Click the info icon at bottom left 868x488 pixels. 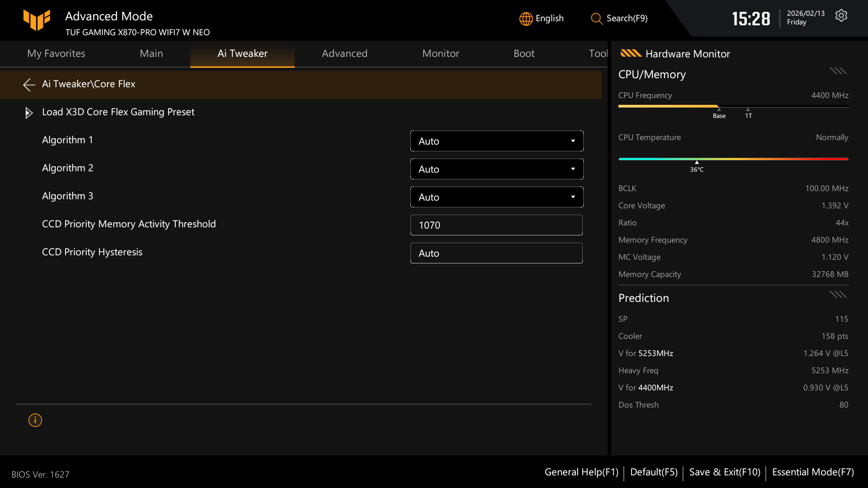click(x=35, y=420)
